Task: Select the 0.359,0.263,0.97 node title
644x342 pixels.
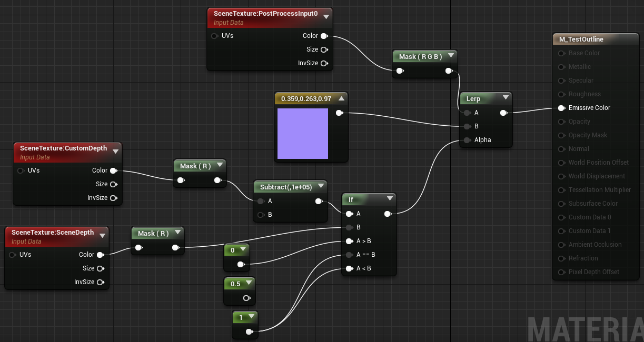Action: 306,98
